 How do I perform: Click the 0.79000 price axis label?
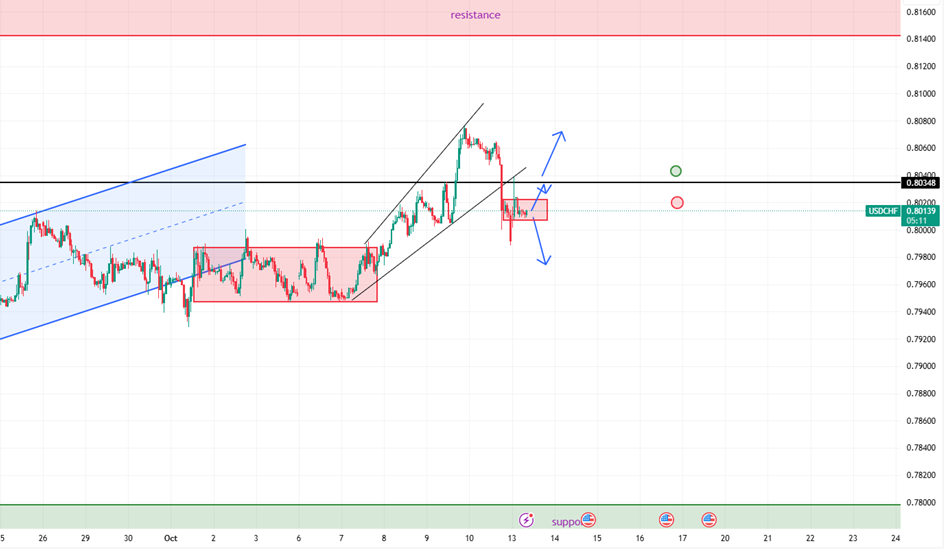(920, 366)
